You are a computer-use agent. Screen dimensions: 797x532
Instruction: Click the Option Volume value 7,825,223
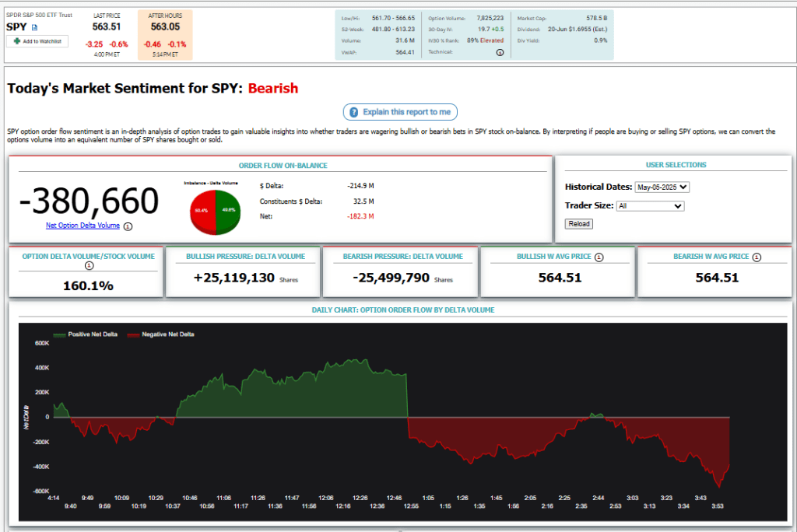490,19
